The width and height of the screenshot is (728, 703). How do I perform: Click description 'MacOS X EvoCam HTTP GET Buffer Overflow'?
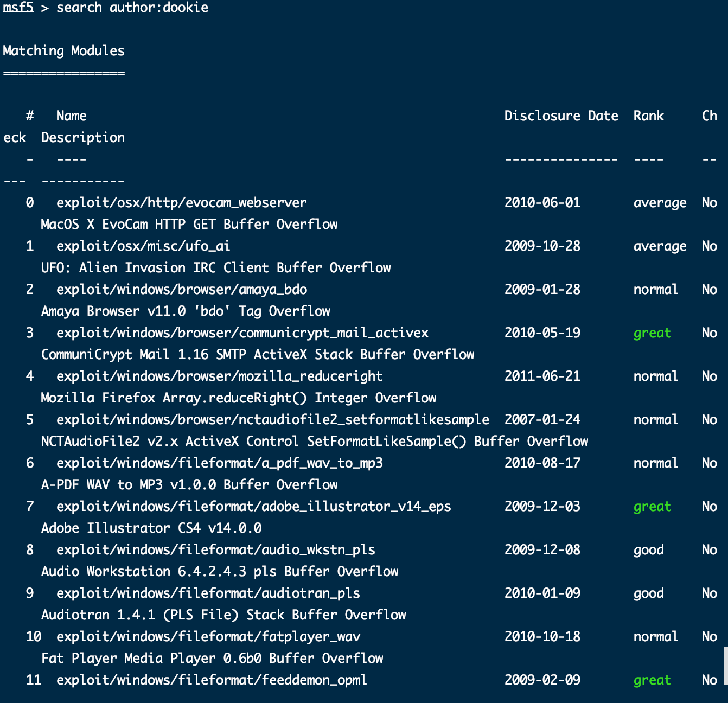pyautogui.click(x=189, y=225)
